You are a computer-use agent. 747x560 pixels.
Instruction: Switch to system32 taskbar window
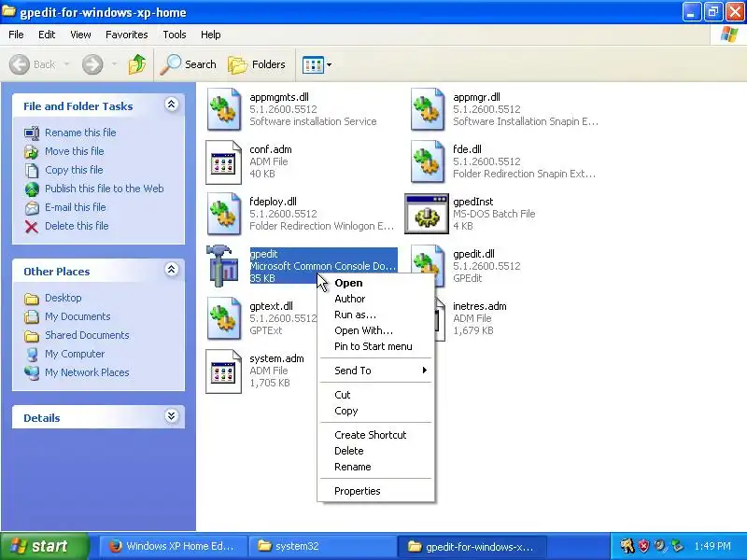click(322, 546)
